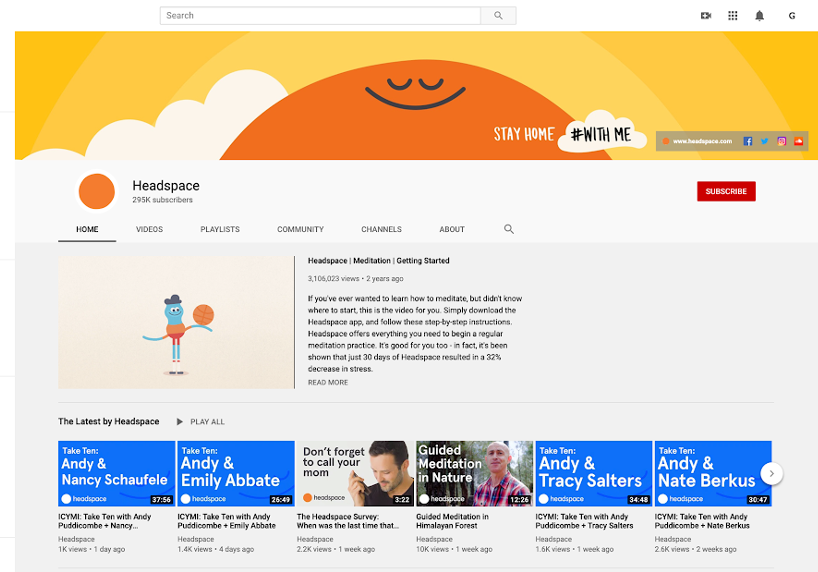
Task: Click the channel search magnifier icon
Action: (x=509, y=229)
